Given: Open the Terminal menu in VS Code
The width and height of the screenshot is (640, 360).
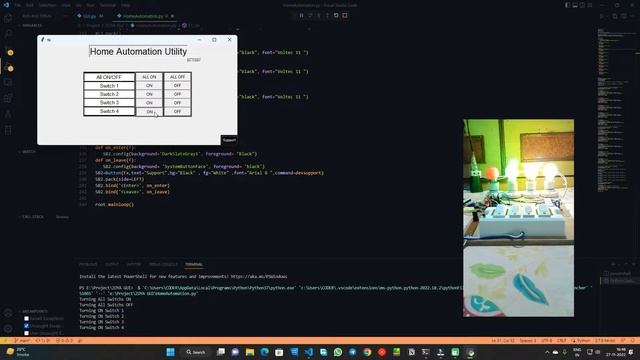Looking at the screenshot, I should point(108,5).
